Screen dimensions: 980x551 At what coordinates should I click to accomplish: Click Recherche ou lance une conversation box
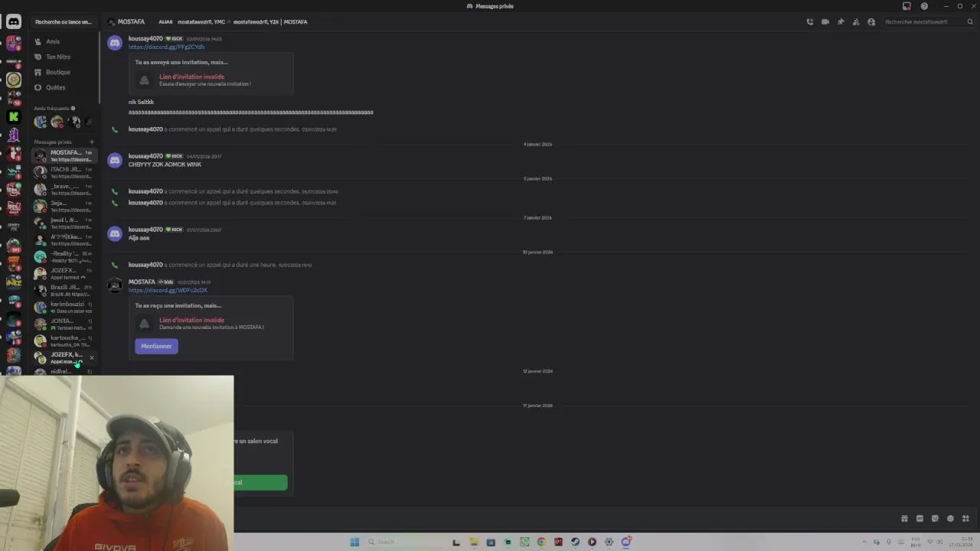click(x=64, y=21)
